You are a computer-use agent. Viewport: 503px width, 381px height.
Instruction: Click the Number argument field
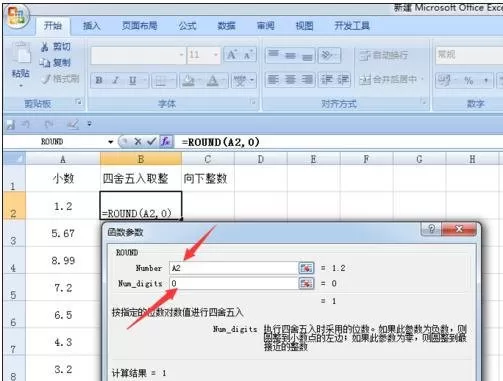click(x=233, y=268)
